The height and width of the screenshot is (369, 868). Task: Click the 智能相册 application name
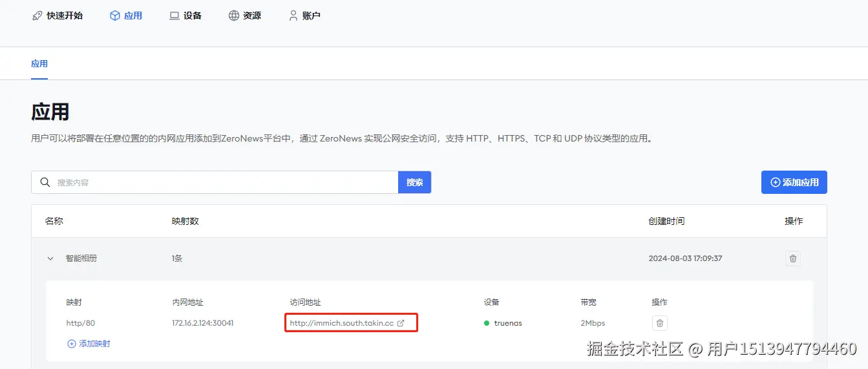pos(81,258)
